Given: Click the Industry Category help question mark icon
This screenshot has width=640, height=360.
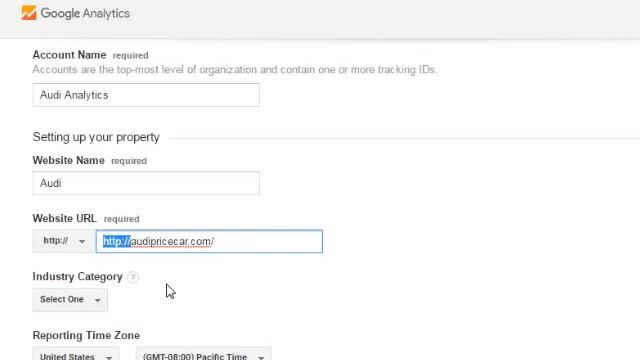Looking at the screenshot, I should (133, 277).
